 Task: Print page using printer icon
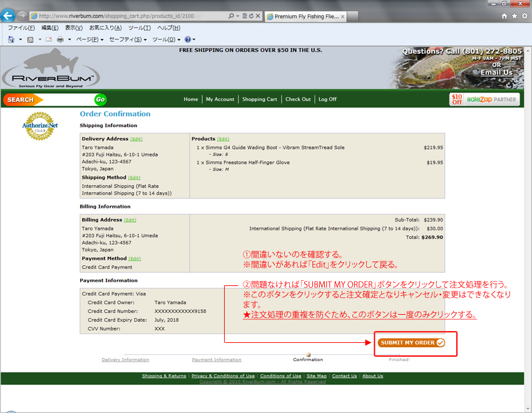60,39
